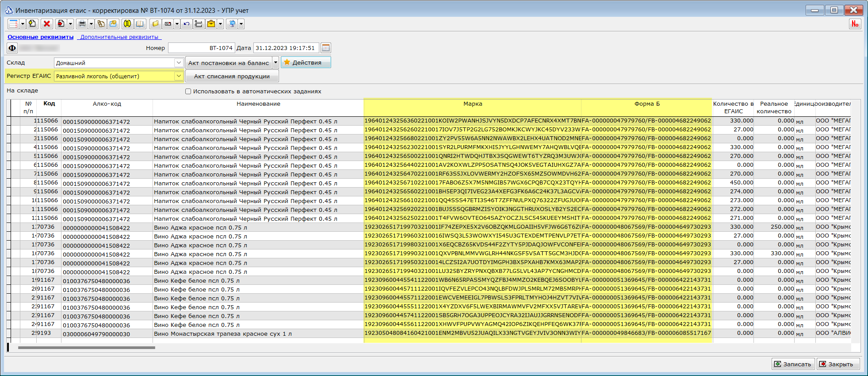Screen dimensions: 868x376
Task: Click the blue window with yellow envelope icon
Action: [113, 24]
